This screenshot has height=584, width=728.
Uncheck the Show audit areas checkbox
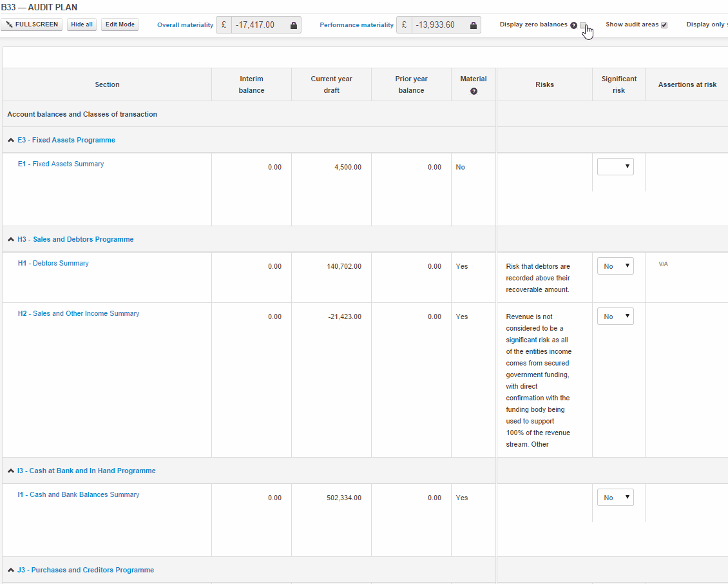click(663, 24)
